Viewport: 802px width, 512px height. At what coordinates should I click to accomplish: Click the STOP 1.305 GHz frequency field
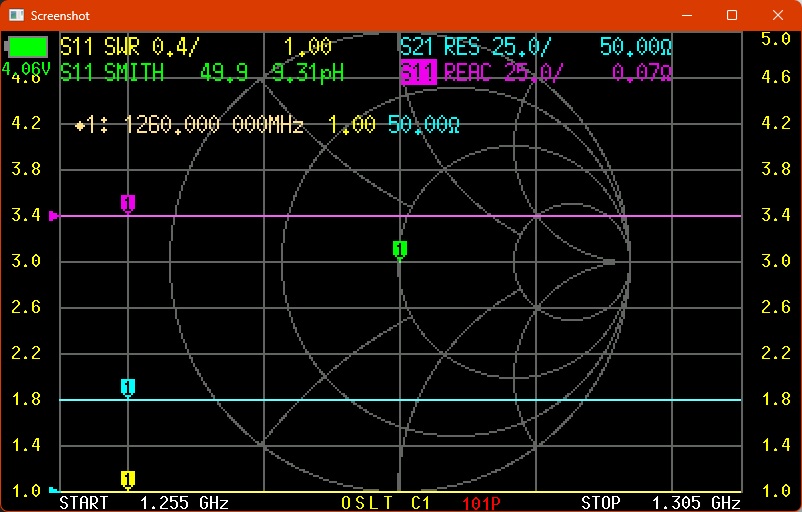(660, 502)
